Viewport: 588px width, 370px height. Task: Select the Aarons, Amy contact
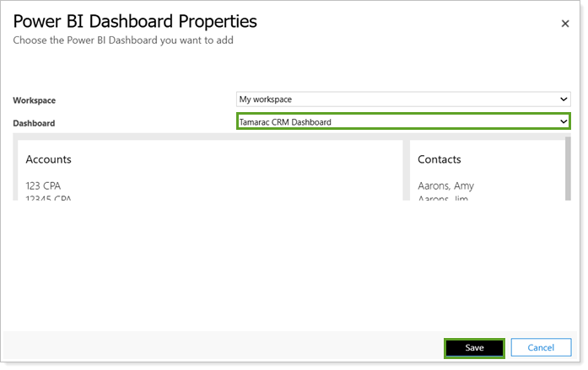click(446, 185)
